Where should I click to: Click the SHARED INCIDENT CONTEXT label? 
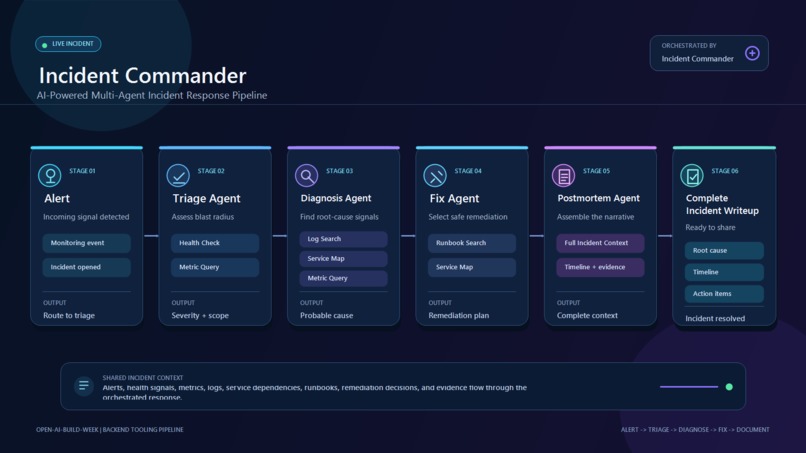[x=142, y=378]
